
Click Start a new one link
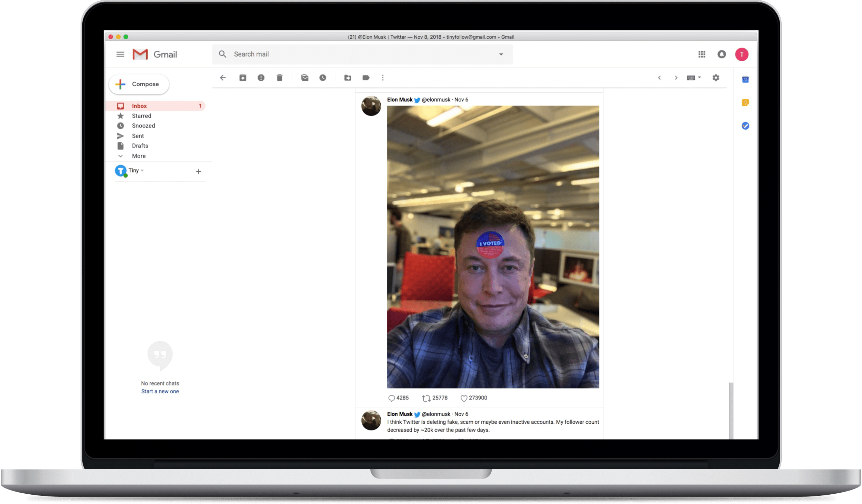point(160,391)
